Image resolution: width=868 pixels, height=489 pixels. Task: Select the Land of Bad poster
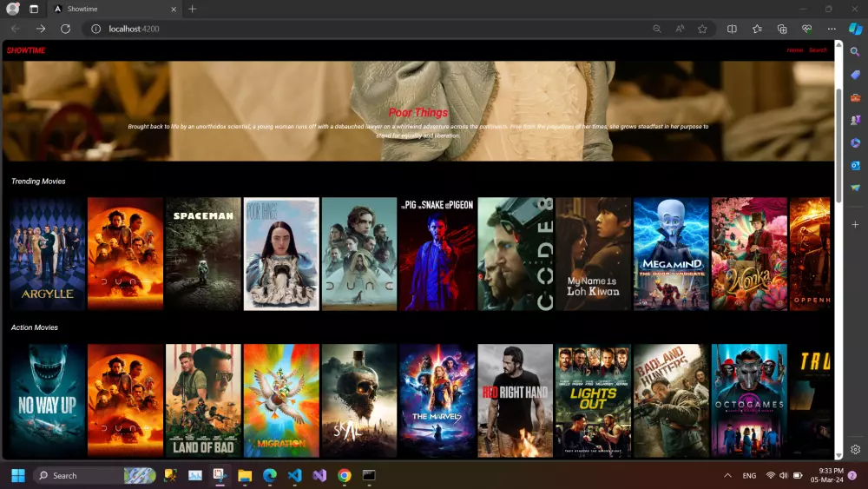(x=203, y=400)
